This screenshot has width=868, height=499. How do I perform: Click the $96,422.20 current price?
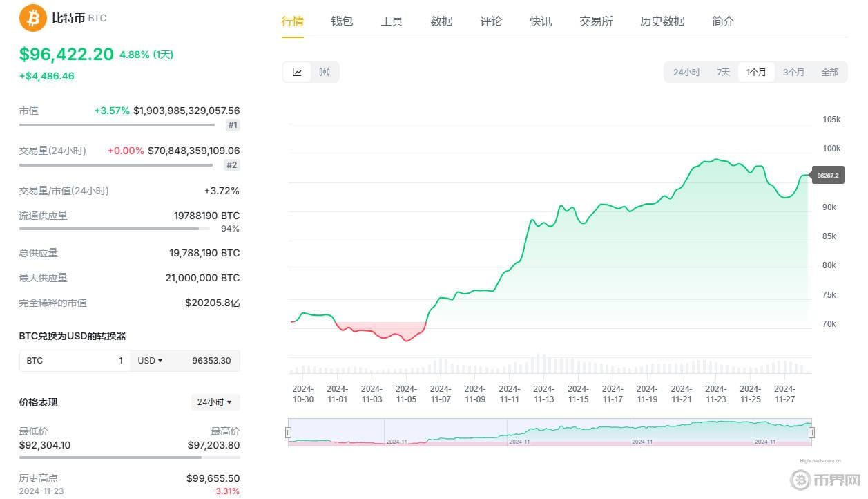66,54
